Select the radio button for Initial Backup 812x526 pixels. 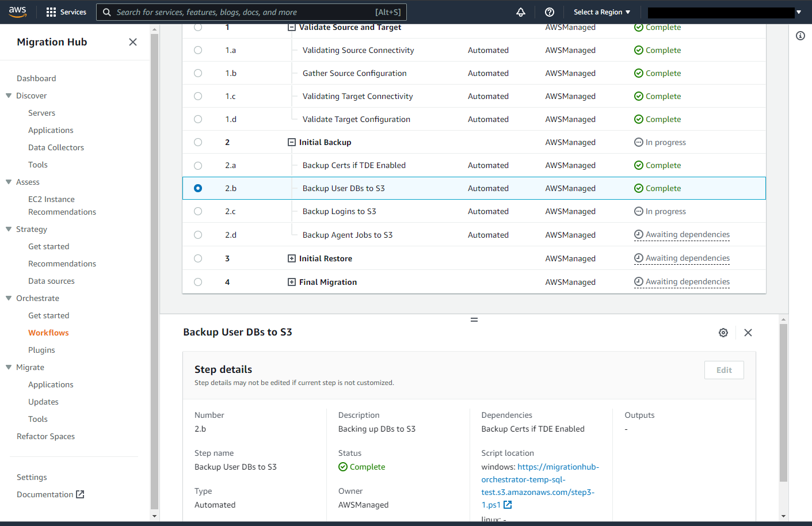click(198, 142)
